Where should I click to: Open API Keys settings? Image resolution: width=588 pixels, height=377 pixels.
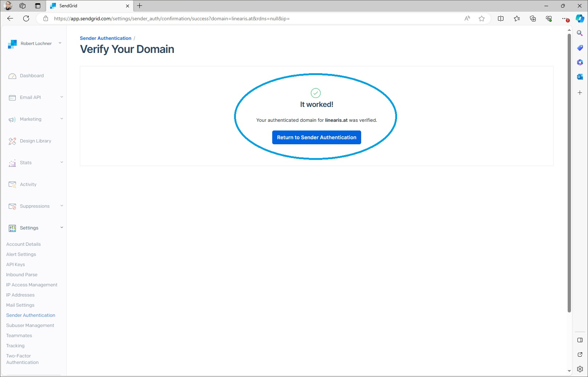coord(16,265)
